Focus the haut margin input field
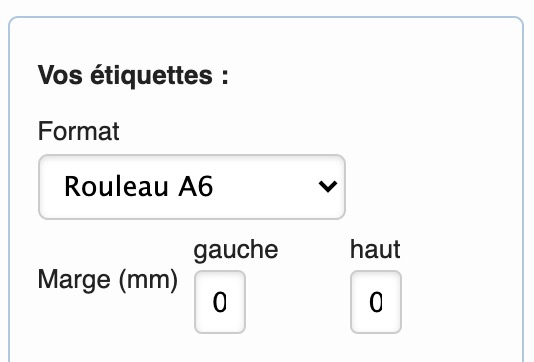Viewport: 534px width, 362px height. point(376,302)
